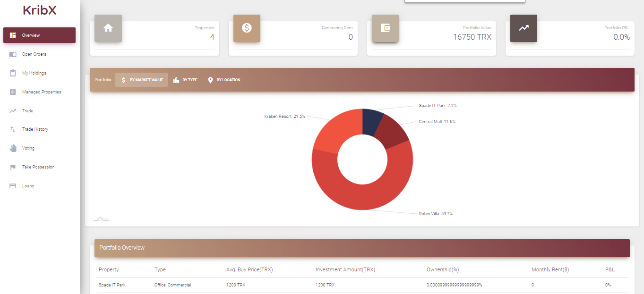Click the Office, Commercial type cell

coord(172,285)
